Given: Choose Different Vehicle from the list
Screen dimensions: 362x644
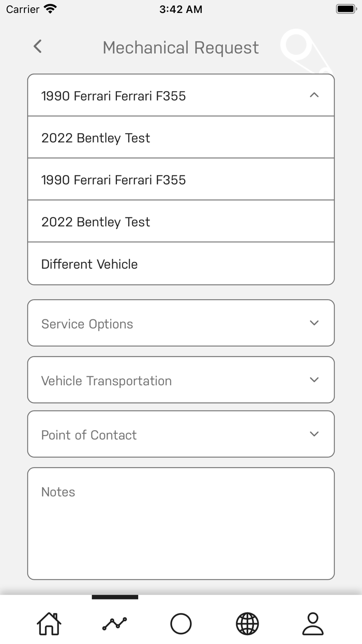Looking at the screenshot, I should pyautogui.click(x=180, y=264).
